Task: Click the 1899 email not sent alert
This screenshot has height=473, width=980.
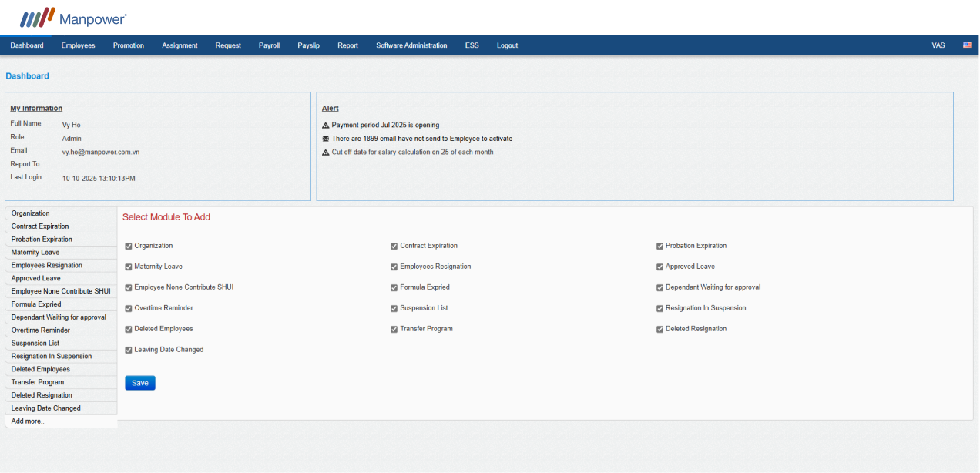Action: point(422,139)
